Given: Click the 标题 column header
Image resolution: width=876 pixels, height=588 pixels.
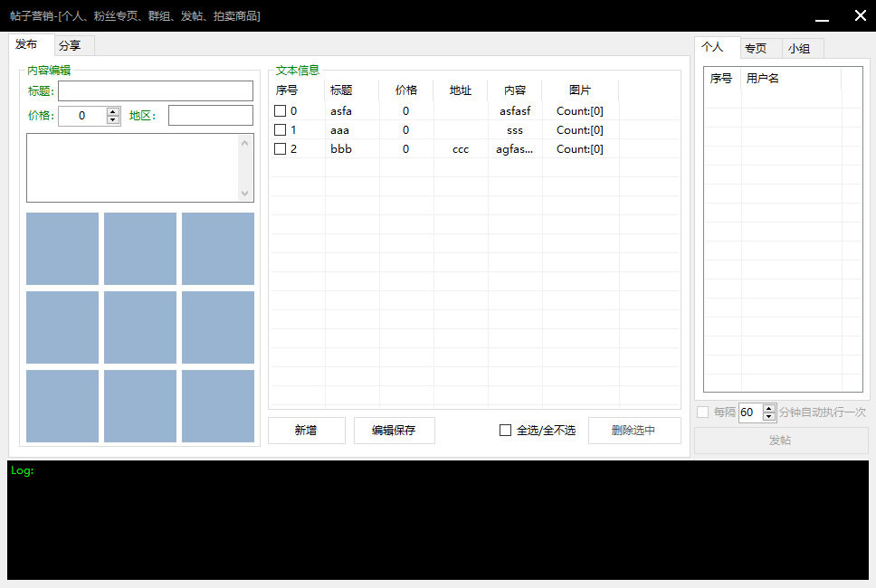Looking at the screenshot, I should pyautogui.click(x=341, y=90).
